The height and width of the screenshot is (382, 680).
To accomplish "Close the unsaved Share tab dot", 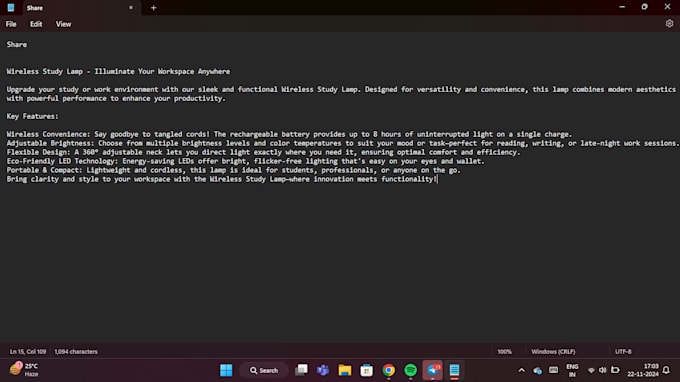I will (x=131, y=8).
